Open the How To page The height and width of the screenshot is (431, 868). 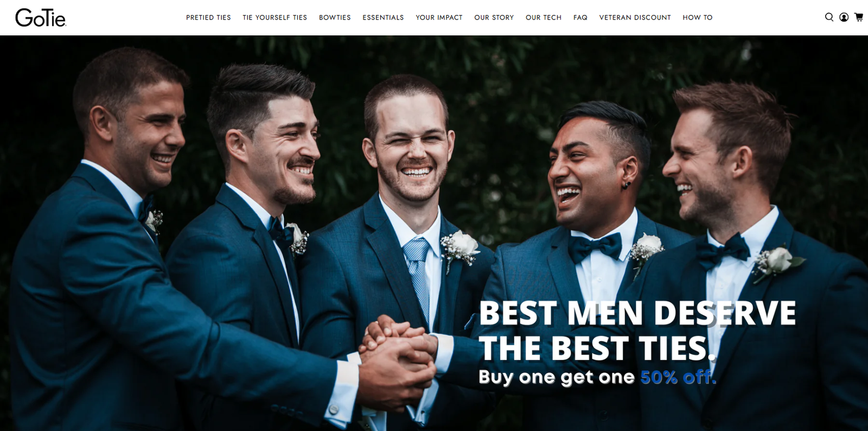coord(698,17)
